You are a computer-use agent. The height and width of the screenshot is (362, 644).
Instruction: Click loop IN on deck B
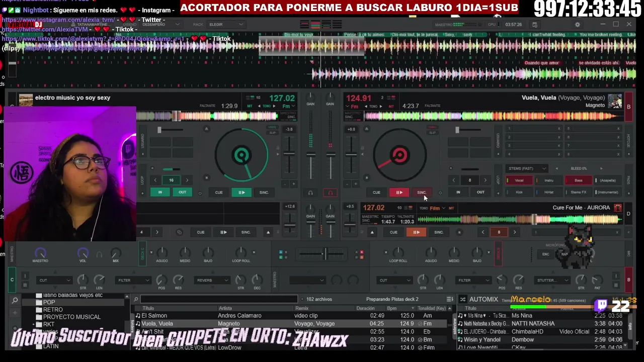coord(458,193)
